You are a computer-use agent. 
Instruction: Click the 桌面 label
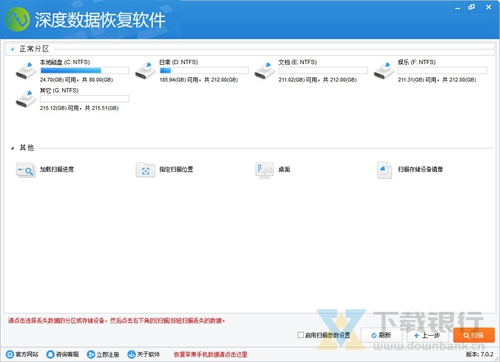[x=284, y=170]
